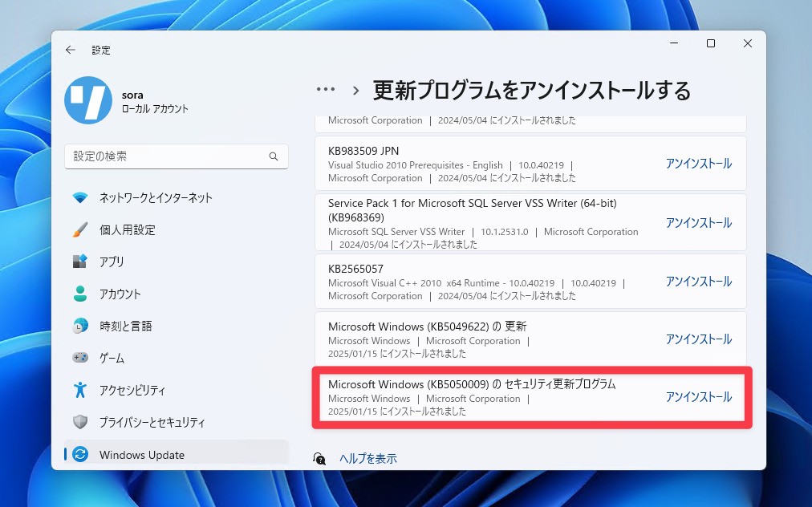Image resolution: width=812 pixels, height=507 pixels.
Task: Open プライバシーとセキュリティ settings
Action: click(x=176, y=421)
